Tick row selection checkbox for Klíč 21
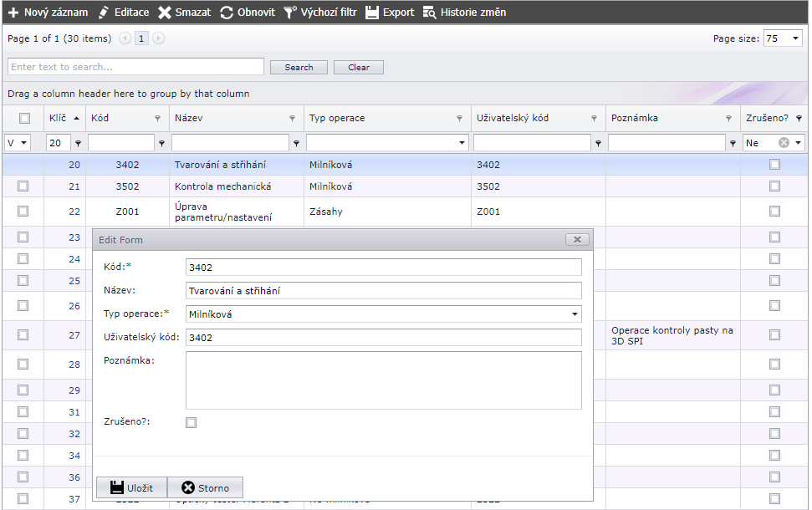The height and width of the screenshot is (510, 812). tap(23, 186)
